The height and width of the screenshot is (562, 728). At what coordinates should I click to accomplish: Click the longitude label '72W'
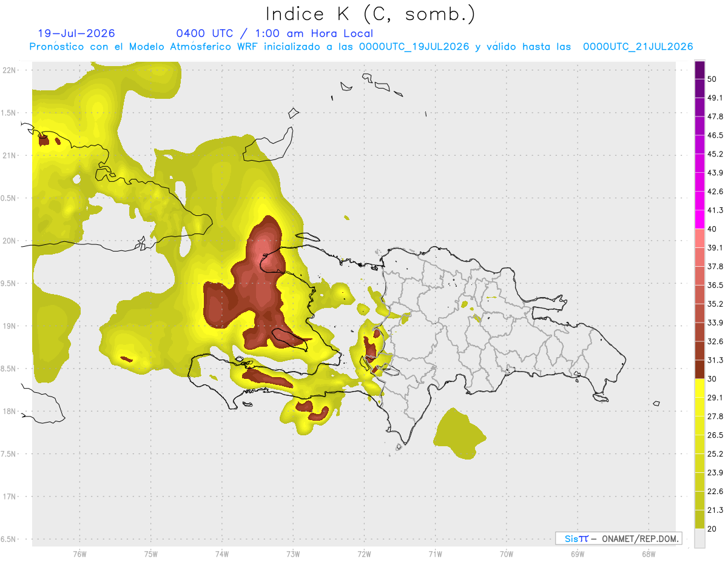coord(364,554)
